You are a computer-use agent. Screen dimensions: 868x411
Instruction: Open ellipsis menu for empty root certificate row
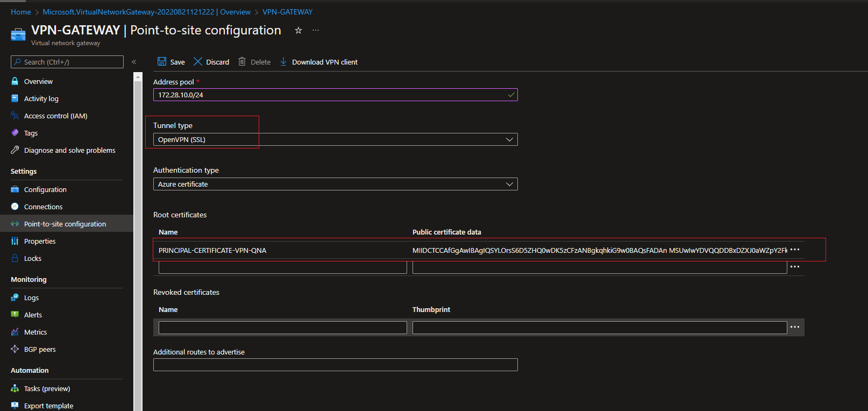coord(795,267)
